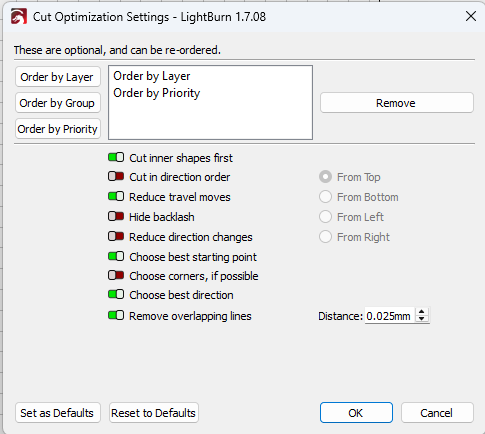Toggle off Cut inner shapes first
The width and height of the screenshot is (485, 434).
pos(116,157)
